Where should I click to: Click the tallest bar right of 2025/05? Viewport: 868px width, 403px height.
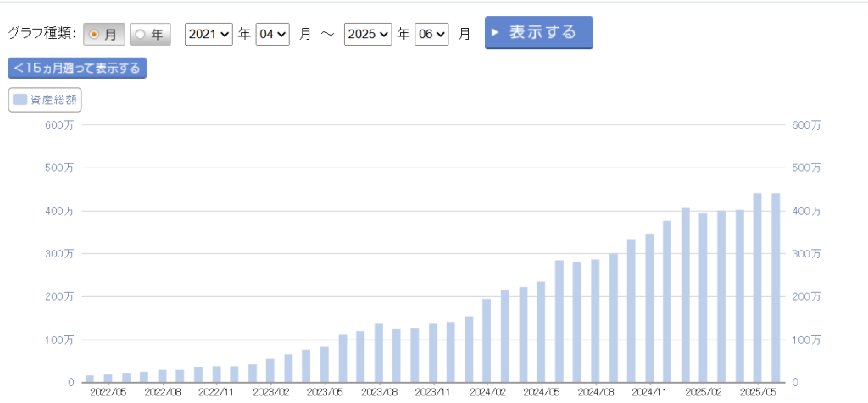775,288
